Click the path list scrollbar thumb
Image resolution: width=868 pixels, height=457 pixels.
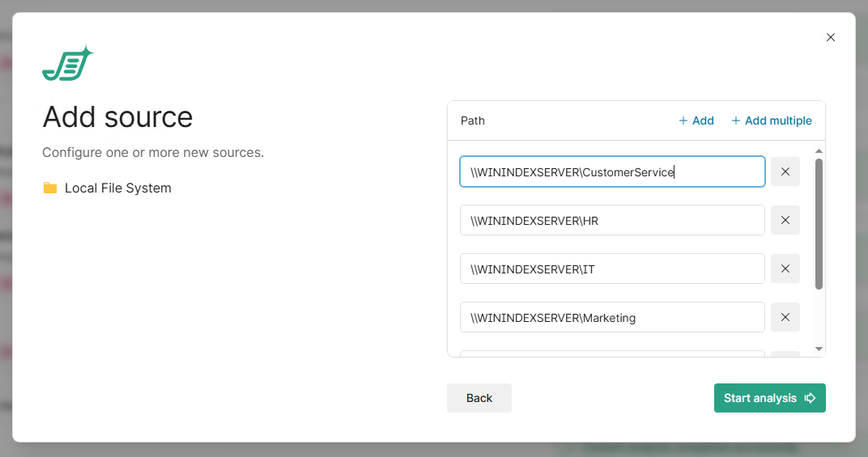click(819, 223)
